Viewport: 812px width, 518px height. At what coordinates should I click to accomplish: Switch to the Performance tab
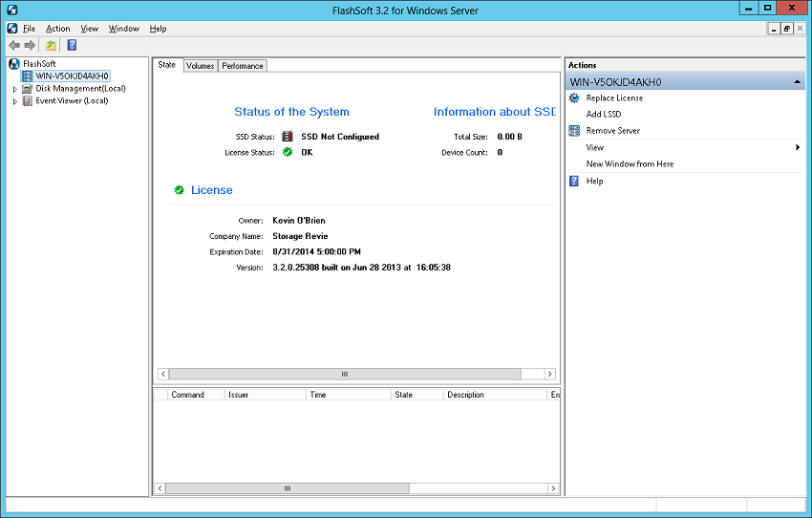(243, 66)
